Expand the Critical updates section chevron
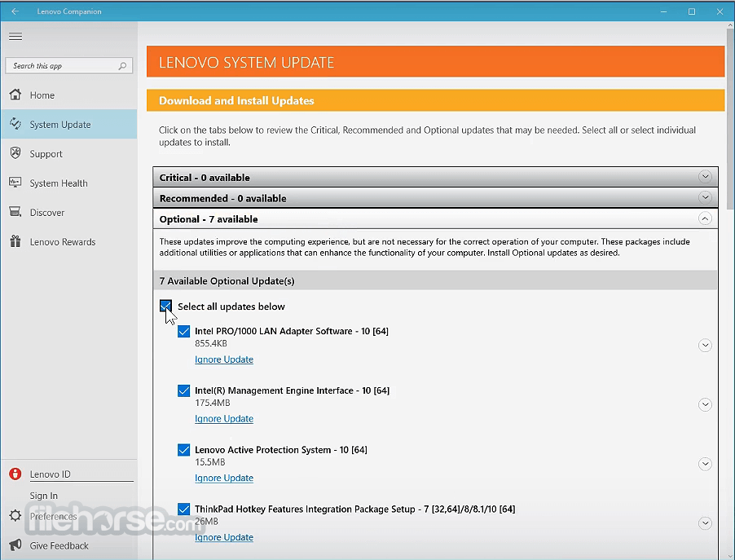 pyautogui.click(x=705, y=177)
